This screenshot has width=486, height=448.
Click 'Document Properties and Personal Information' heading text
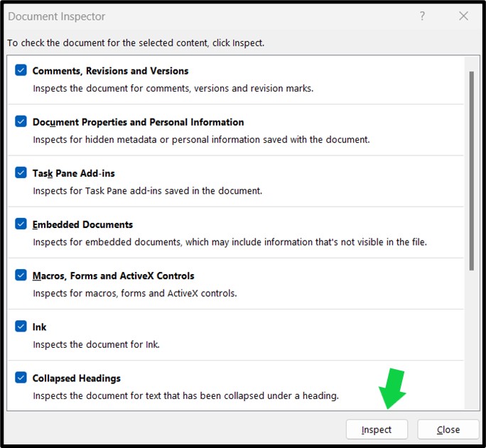click(138, 122)
